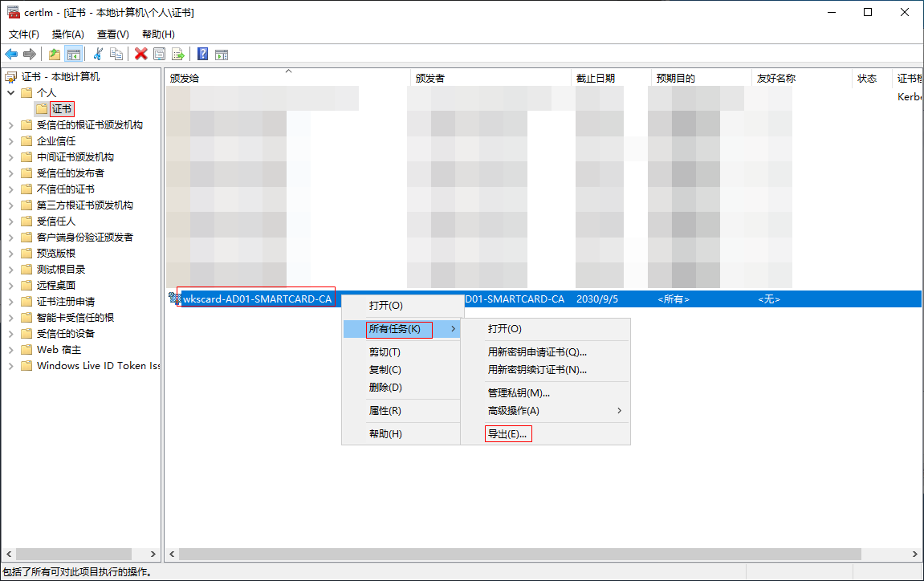Click right arrow of list horizontal scrollbar

click(x=914, y=555)
